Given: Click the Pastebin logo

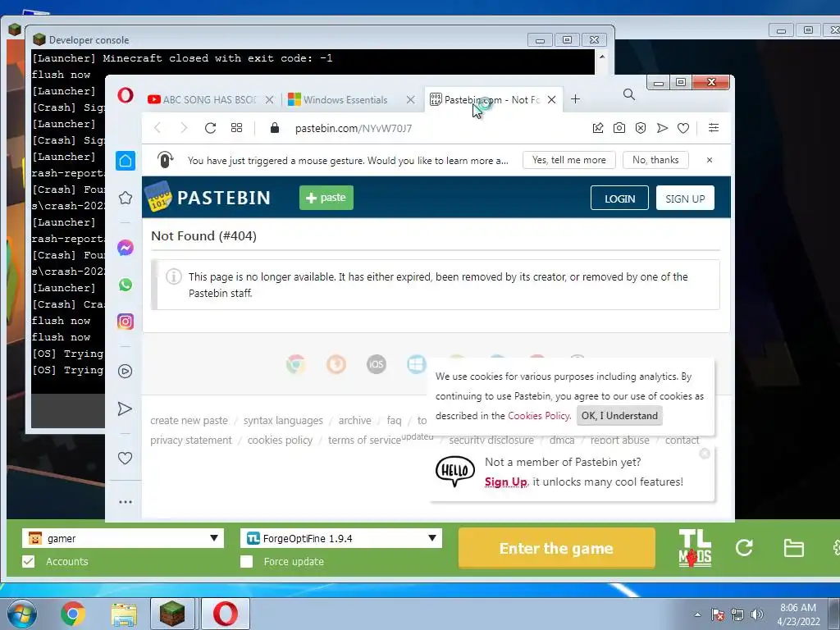Looking at the screenshot, I should coord(208,197).
